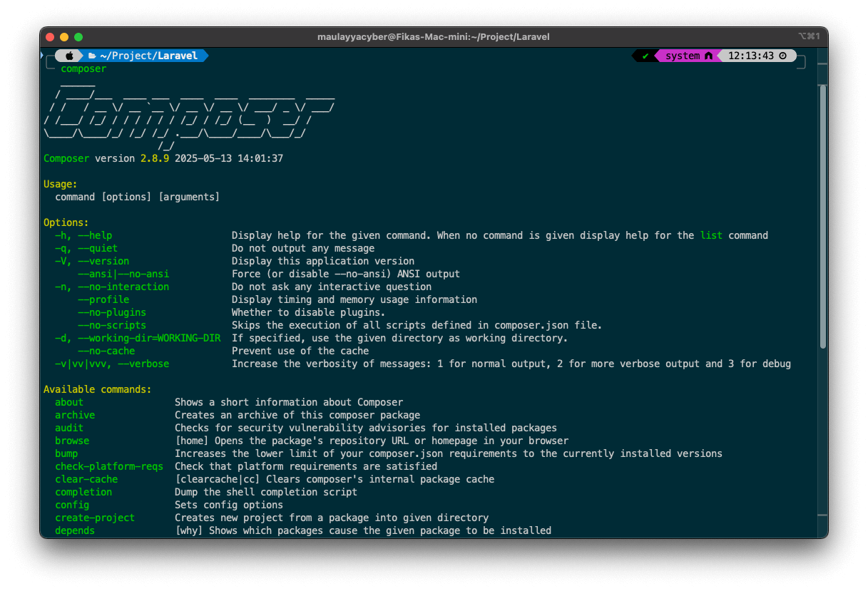Click the 'clear-cache' command
Viewport: 868px width, 591px height.
[86, 479]
